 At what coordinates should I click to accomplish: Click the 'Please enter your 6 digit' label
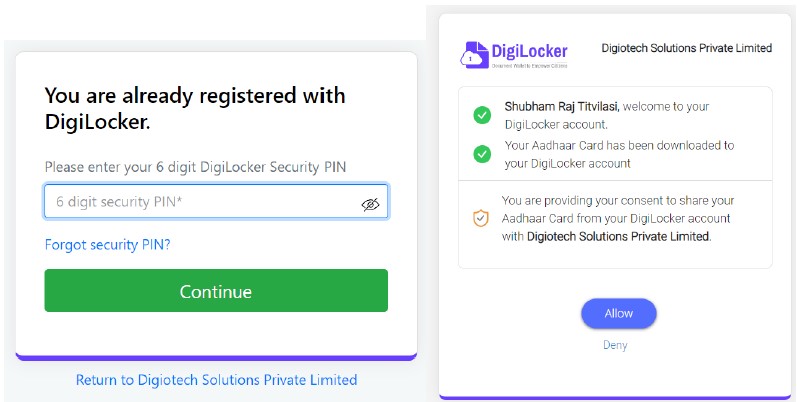pyautogui.click(x=195, y=167)
